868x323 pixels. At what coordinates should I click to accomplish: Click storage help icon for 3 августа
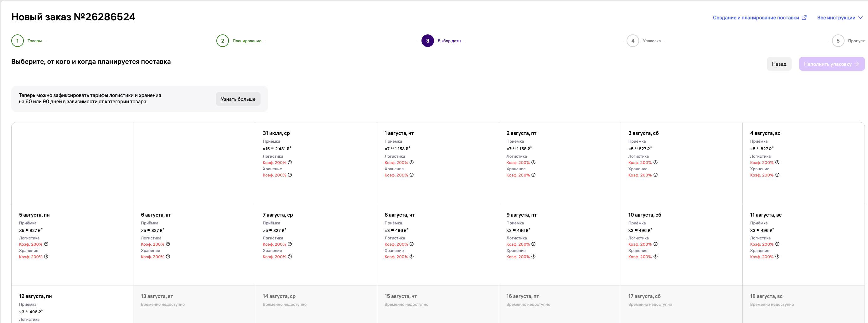pyautogui.click(x=655, y=175)
